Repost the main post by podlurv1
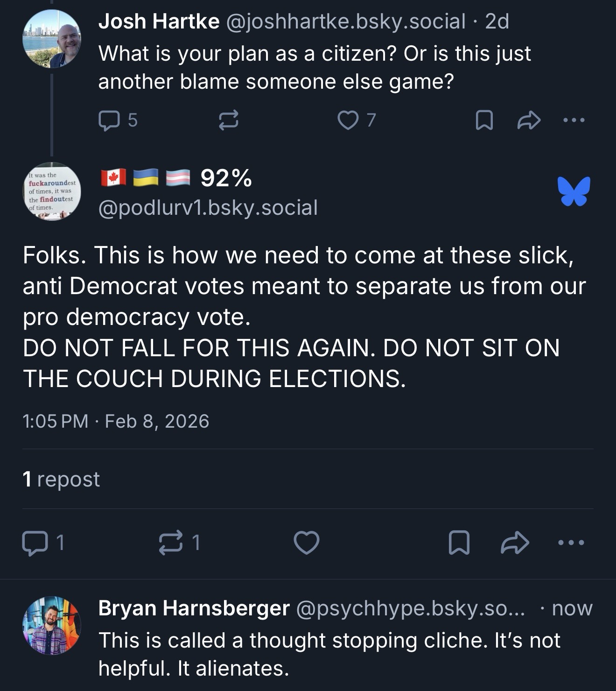The image size is (616, 691). click(x=171, y=543)
